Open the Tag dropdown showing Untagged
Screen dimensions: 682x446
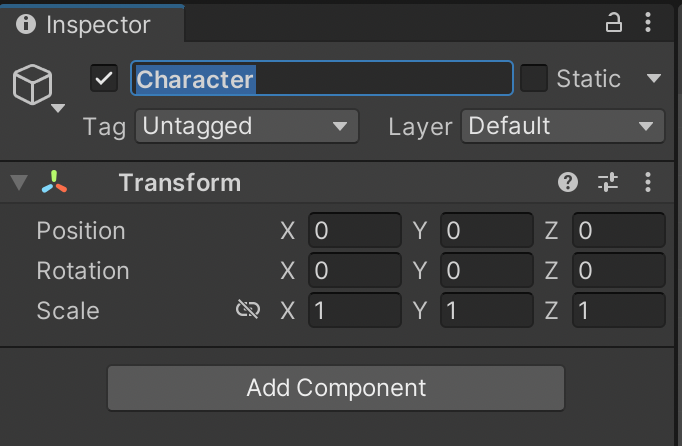246,126
